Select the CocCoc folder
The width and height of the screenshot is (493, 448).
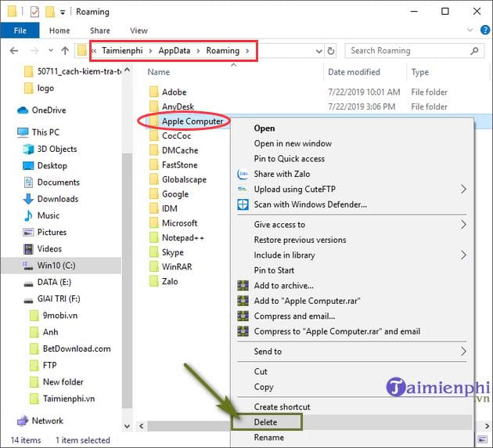(170, 135)
